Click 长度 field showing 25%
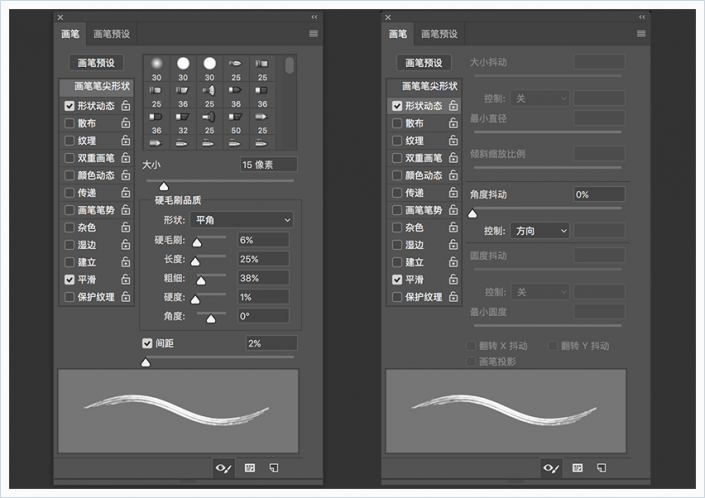 click(x=263, y=259)
